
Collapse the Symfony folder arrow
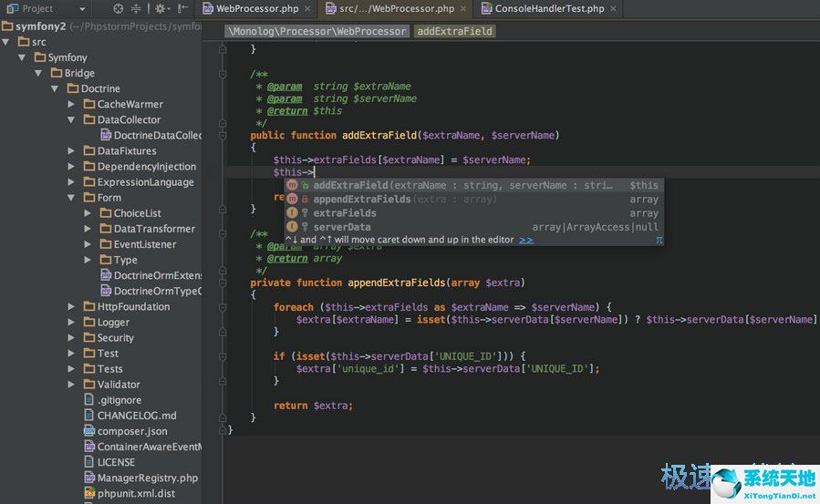pyautogui.click(x=22, y=57)
